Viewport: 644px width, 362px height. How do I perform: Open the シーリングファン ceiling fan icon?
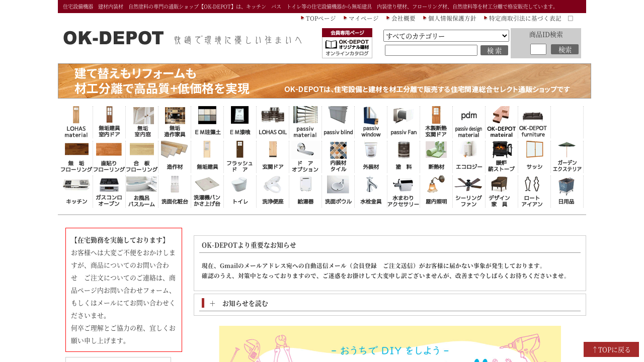coord(468,192)
